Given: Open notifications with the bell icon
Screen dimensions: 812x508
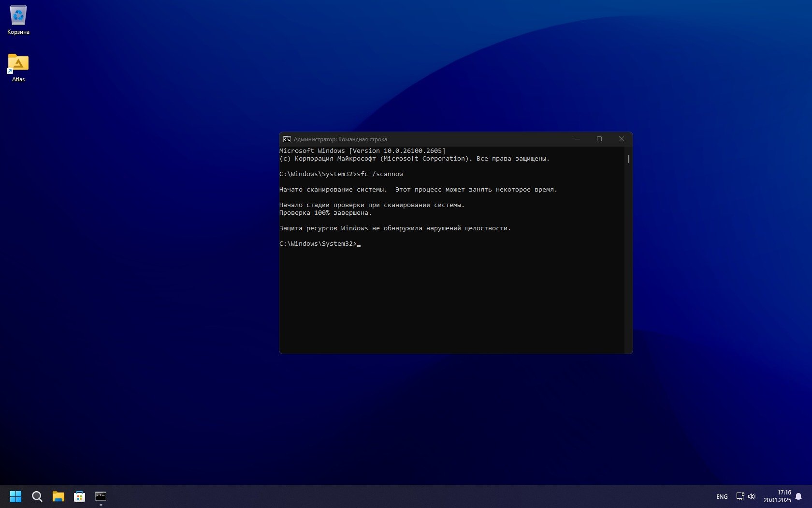Looking at the screenshot, I should pyautogui.click(x=798, y=496).
